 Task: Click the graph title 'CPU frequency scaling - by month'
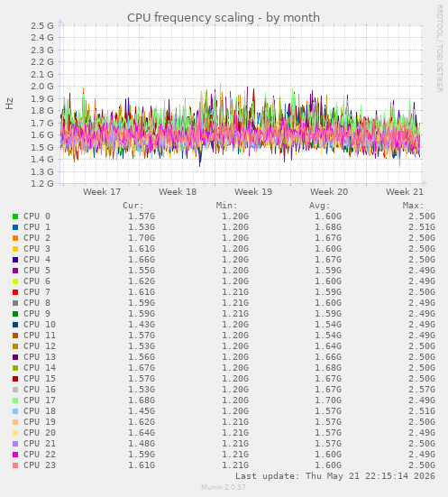[224, 18]
